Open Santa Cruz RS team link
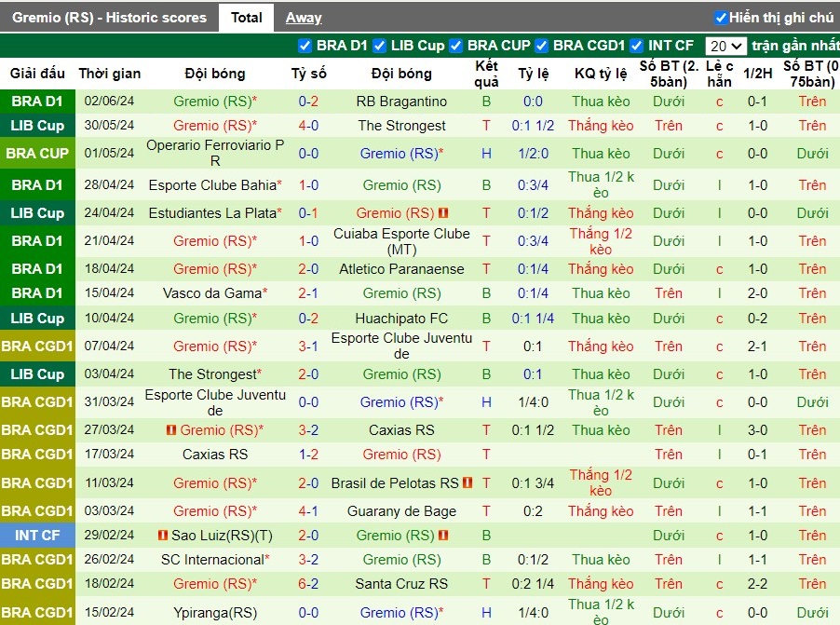Screen dimensions: 840x625 [401, 584]
